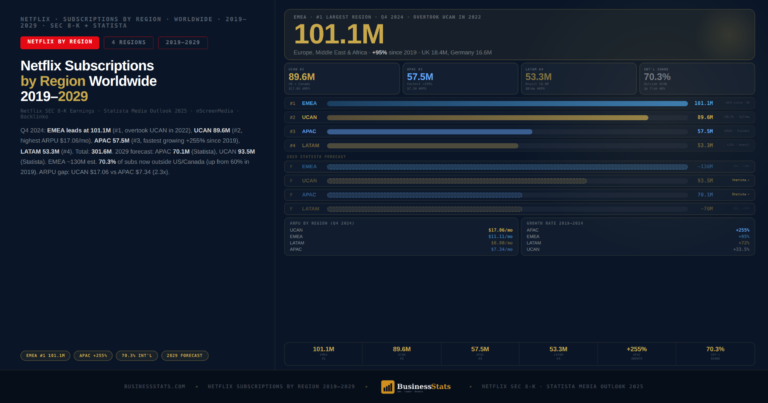
Task: Click the 57.5M cell in bottom summary strip
Action: point(480,354)
